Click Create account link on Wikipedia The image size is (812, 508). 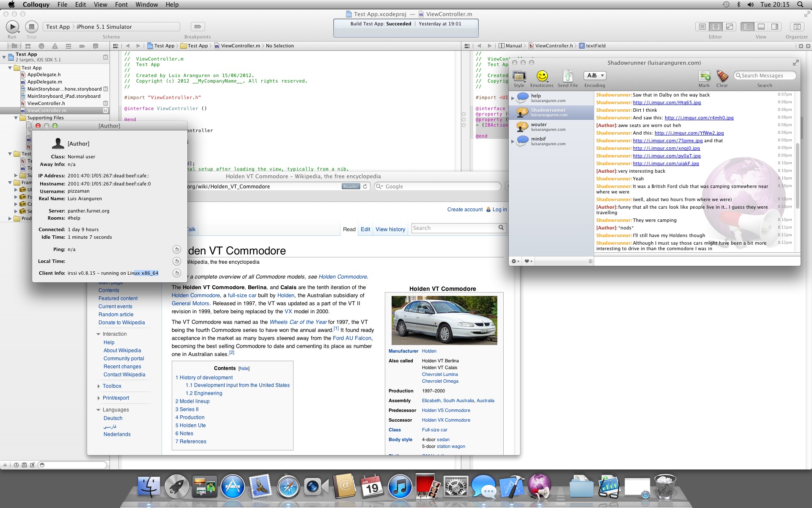coord(465,210)
